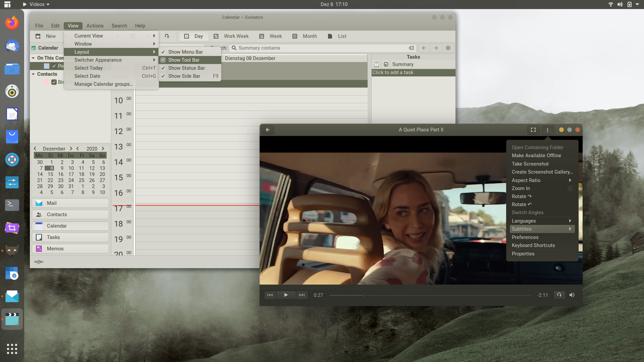Toggle the Tasks completed column checkbox

(386, 64)
